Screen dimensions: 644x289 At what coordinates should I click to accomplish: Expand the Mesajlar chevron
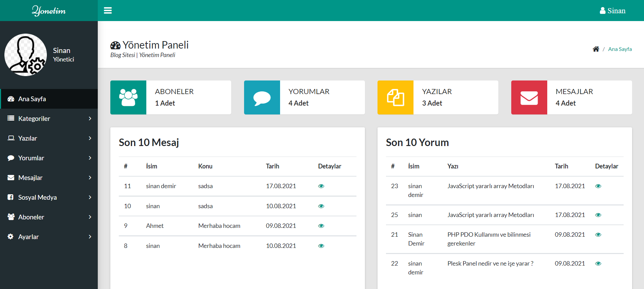[x=90, y=178]
